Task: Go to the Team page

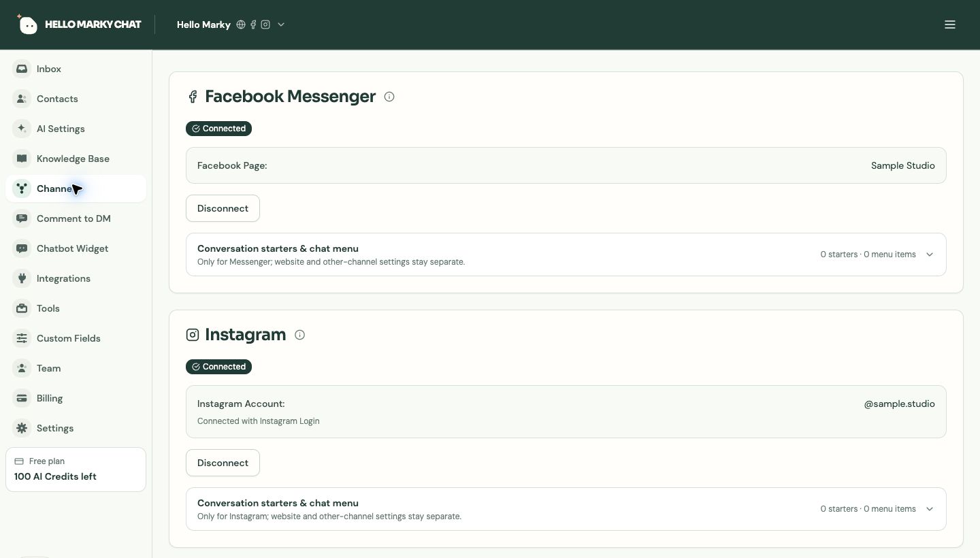Action: coord(76,368)
